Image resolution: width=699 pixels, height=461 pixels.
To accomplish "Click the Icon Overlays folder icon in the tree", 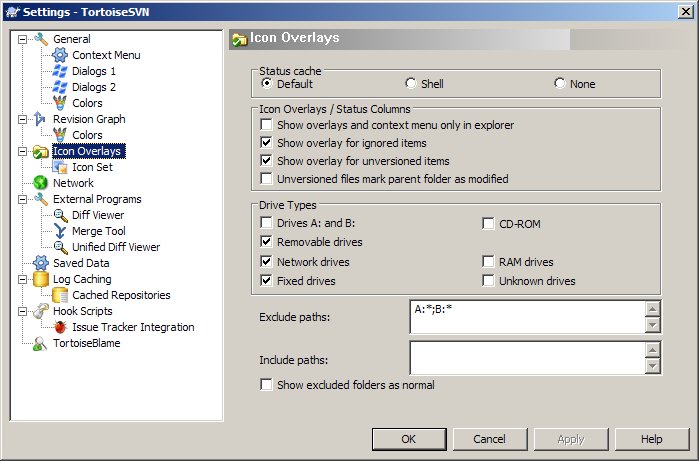I will click(x=41, y=152).
